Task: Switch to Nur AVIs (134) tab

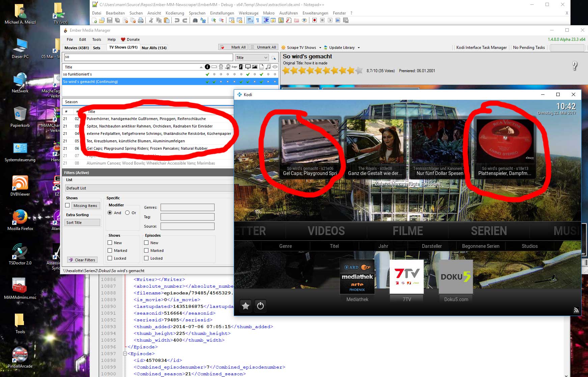Action: (154, 48)
